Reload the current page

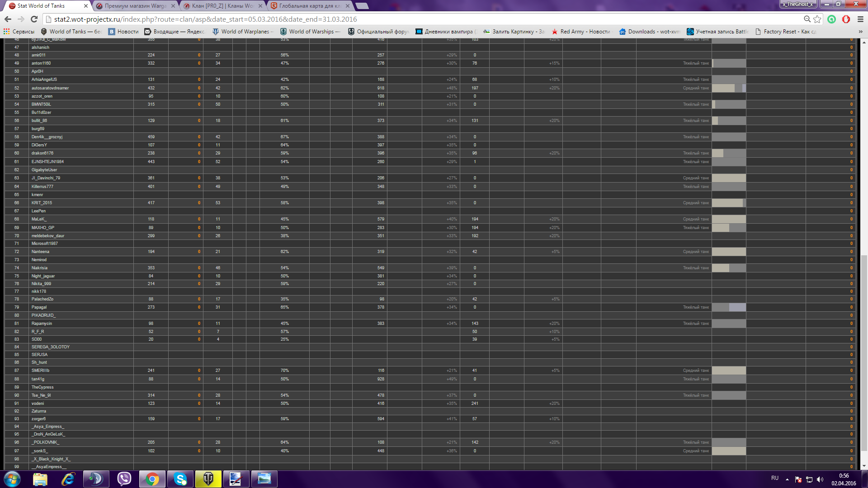(x=34, y=19)
